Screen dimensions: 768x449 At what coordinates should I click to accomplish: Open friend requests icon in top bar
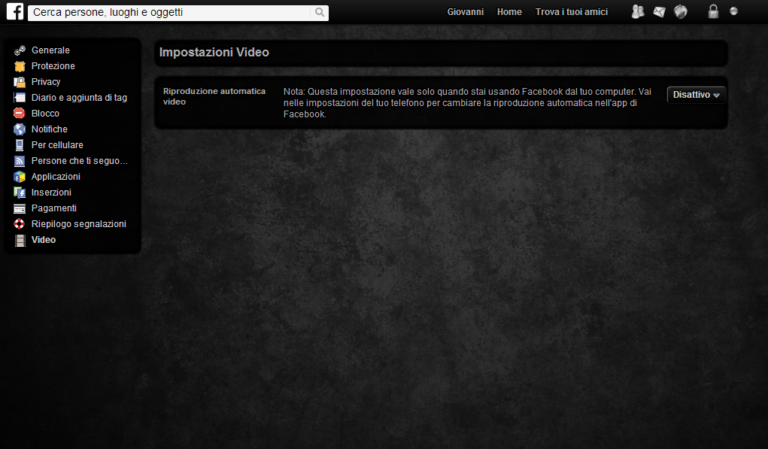pyautogui.click(x=638, y=12)
